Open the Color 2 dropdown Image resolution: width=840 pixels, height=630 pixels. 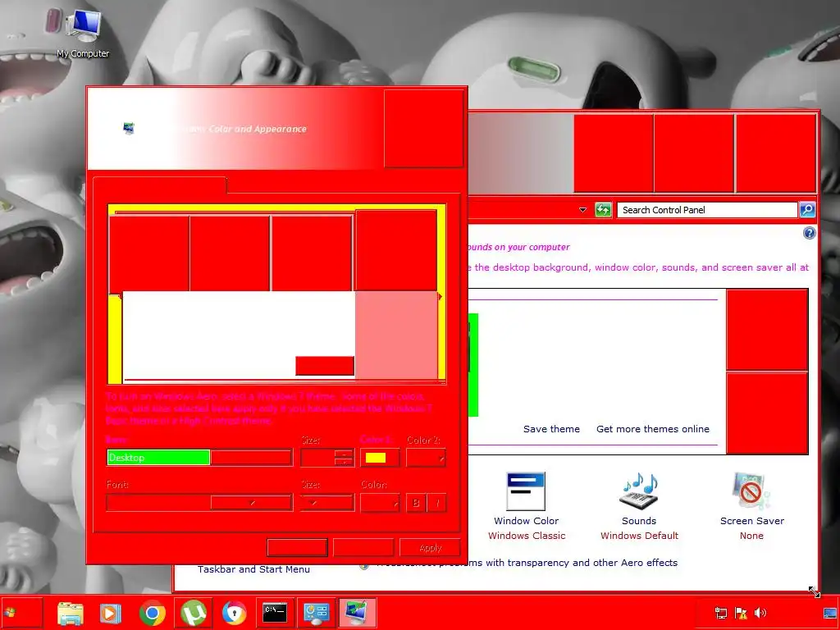426,458
